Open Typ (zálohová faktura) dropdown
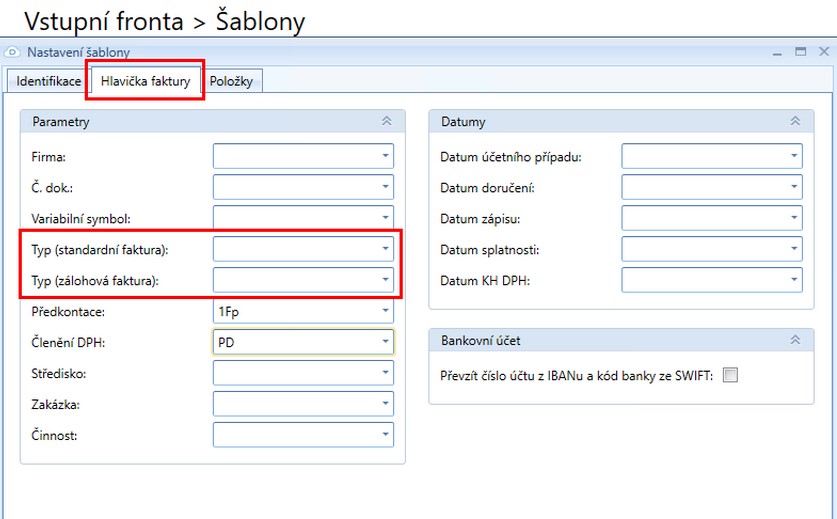 [x=385, y=280]
